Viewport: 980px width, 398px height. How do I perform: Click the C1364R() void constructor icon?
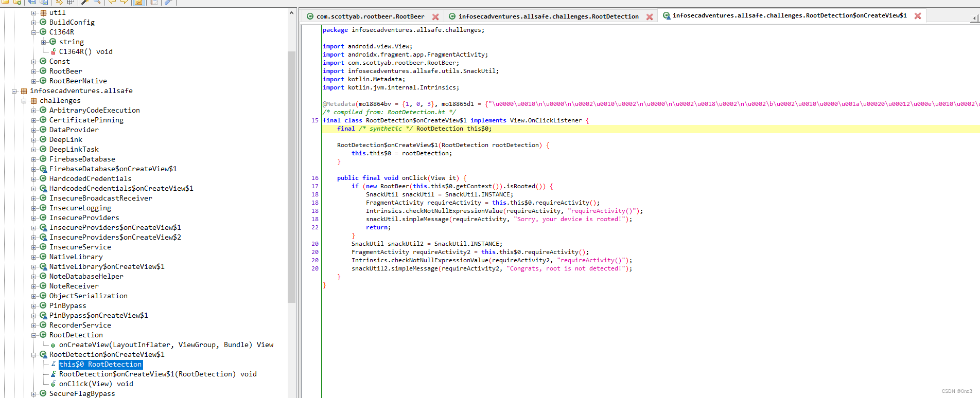[x=54, y=51]
